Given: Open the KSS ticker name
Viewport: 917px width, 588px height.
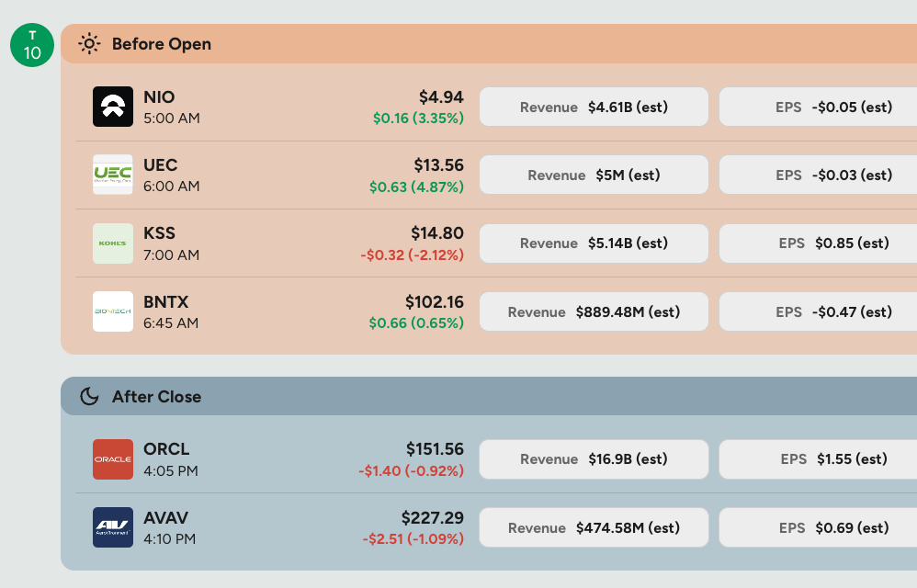Looking at the screenshot, I should (x=159, y=233).
